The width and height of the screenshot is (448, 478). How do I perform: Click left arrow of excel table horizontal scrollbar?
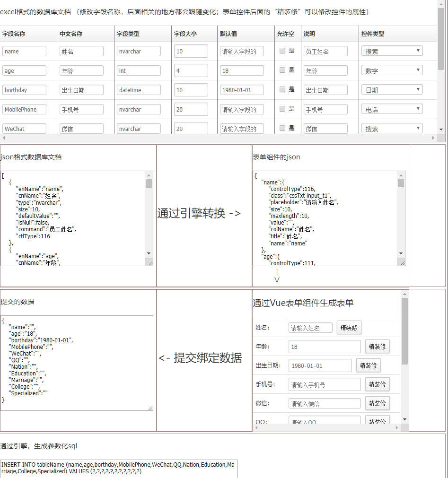click(x=4, y=138)
